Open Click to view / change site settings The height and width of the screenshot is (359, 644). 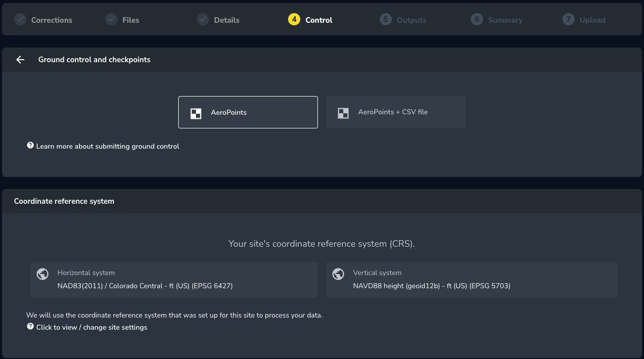pyautogui.click(x=92, y=327)
